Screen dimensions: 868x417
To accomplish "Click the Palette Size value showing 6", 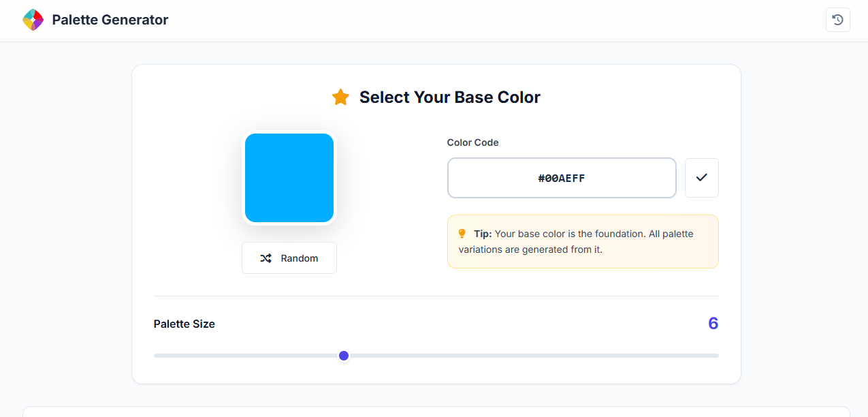I will tap(713, 324).
